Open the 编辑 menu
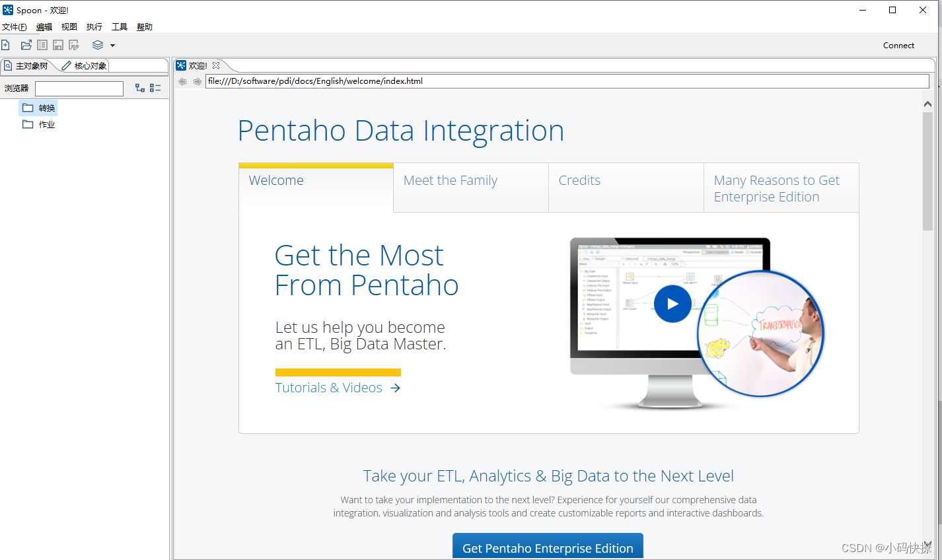The width and height of the screenshot is (942, 560). coord(44,27)
